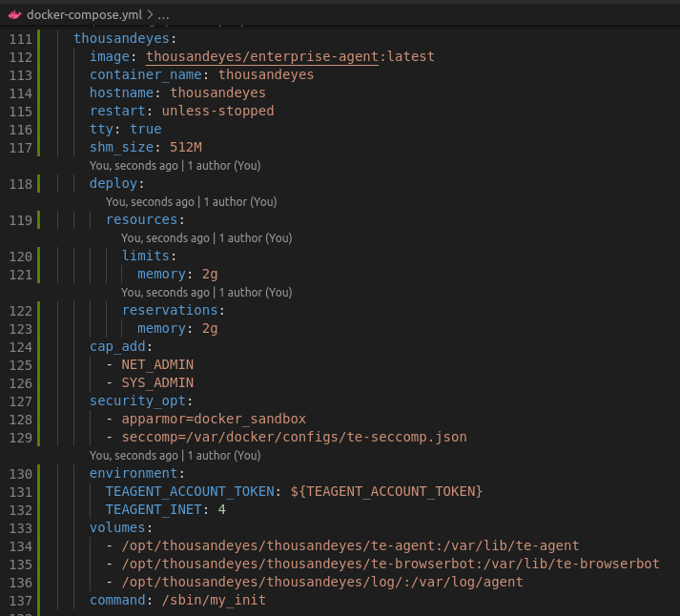Place cursor on the thousandeyes service key
Screen dimensions: 680x616
coord(122,38)
